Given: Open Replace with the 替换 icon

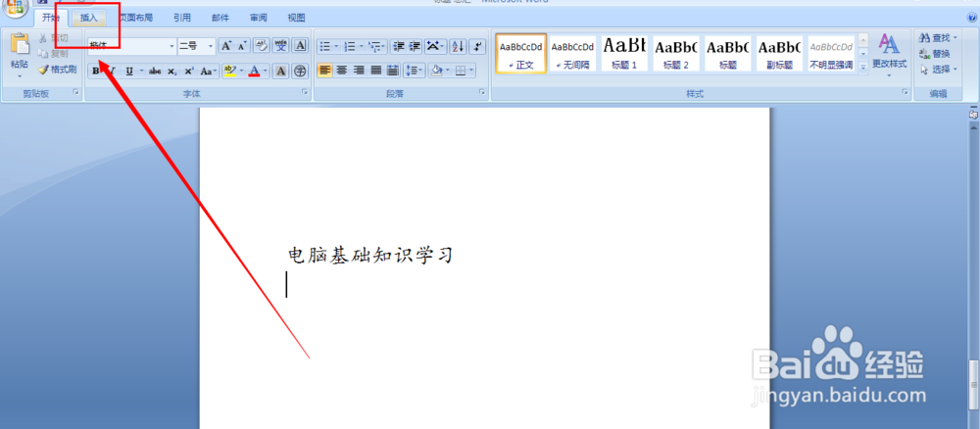Looking at the screenshot, I should click(934, 54).
